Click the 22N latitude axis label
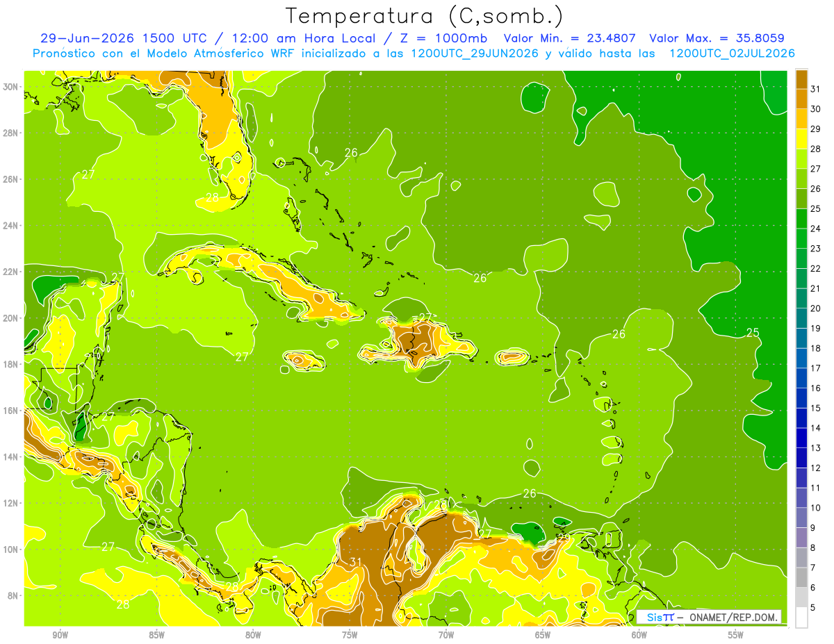This screenshot has height=644, width=834. (12, 272)
